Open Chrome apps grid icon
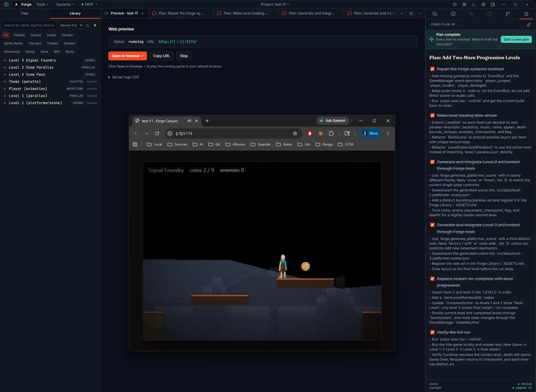 (x=135, y=144)
